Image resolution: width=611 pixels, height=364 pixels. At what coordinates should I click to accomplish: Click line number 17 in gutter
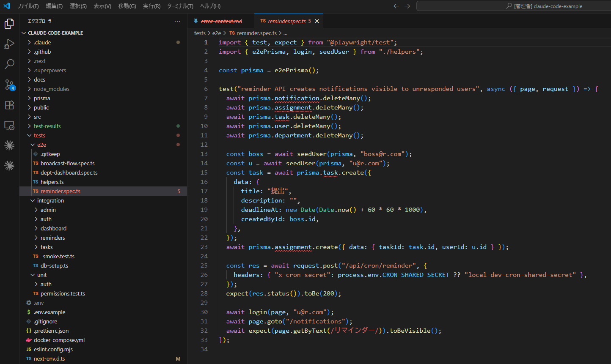(204, 191)
